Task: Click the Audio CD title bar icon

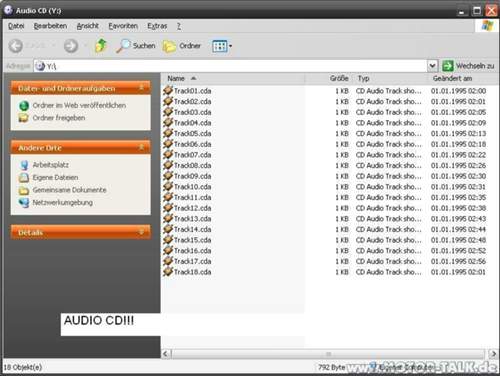Action: click(x=8, y=10)
